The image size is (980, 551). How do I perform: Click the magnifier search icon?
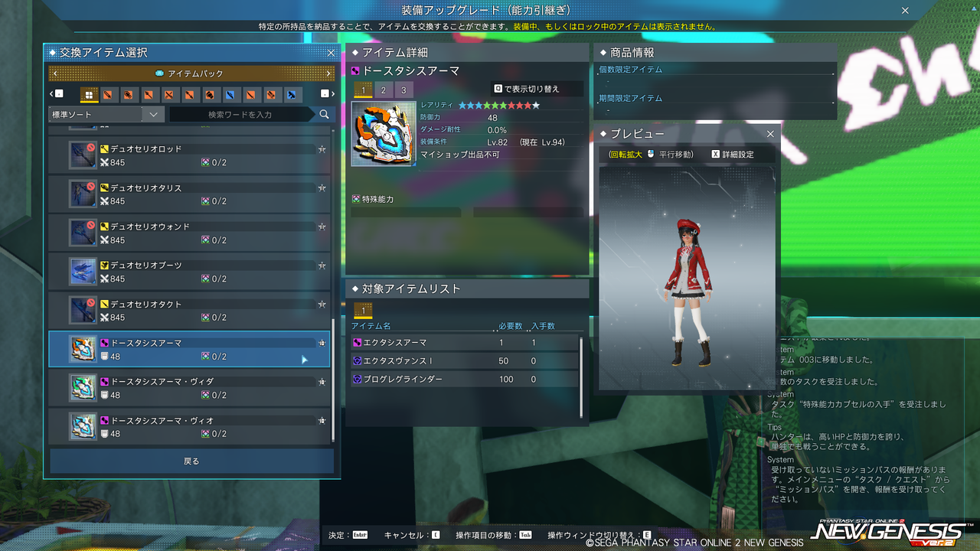tap(325, 114)
